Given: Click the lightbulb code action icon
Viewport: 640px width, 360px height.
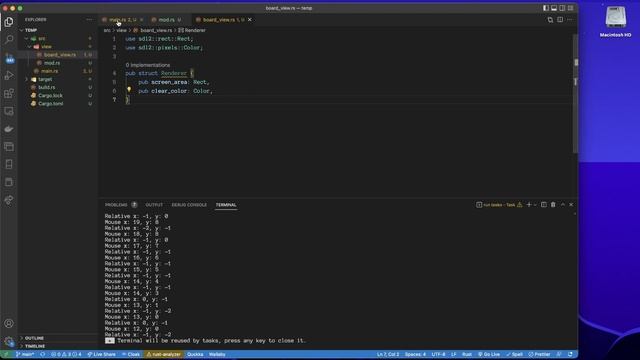Looking at the screenshot, I should coord(129,89).
